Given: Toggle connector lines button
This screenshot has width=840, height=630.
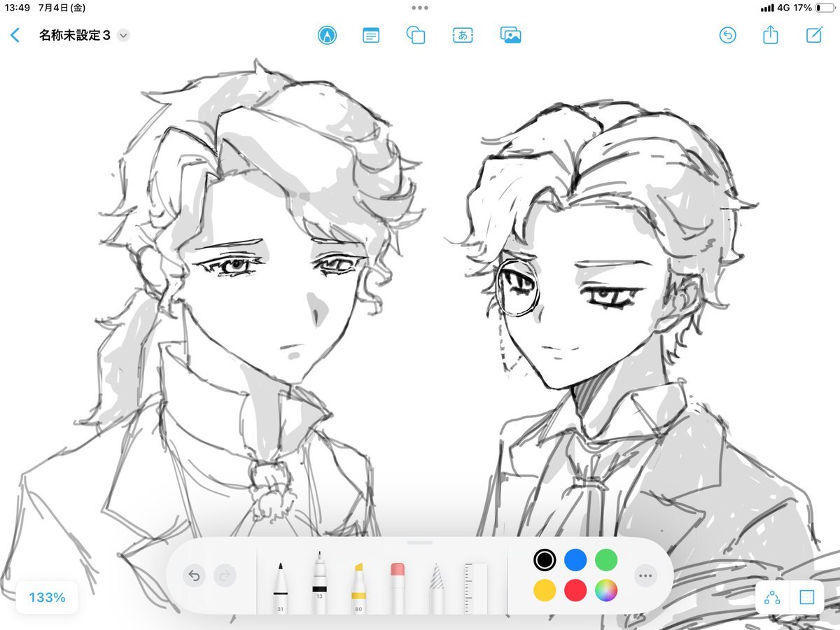Looking at the screenshot, I should [x=773, y=597].
